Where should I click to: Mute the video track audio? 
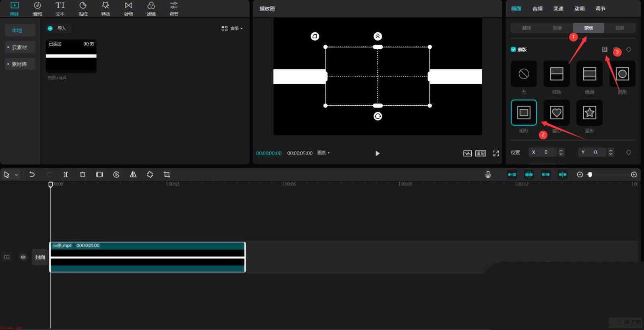pos(23,257)
